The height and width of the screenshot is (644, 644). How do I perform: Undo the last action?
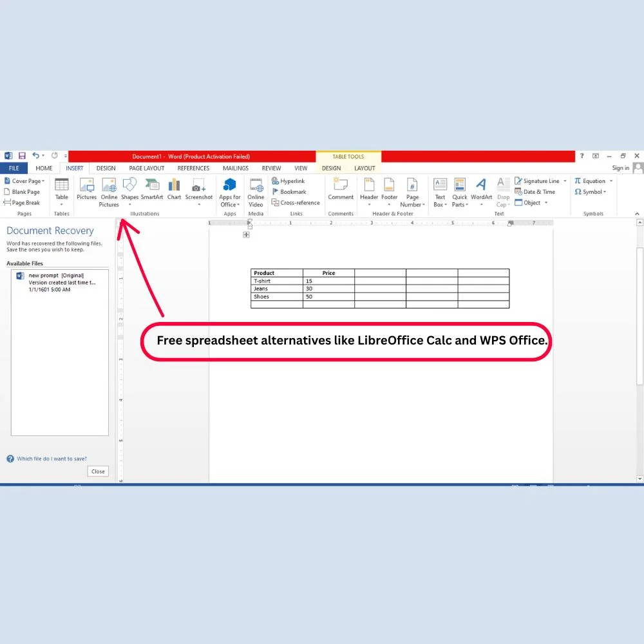tap(35, 156)
